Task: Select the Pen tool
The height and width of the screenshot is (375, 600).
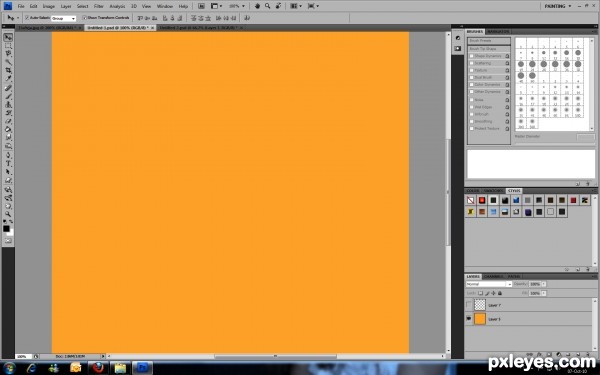Action: coord(8,155)
